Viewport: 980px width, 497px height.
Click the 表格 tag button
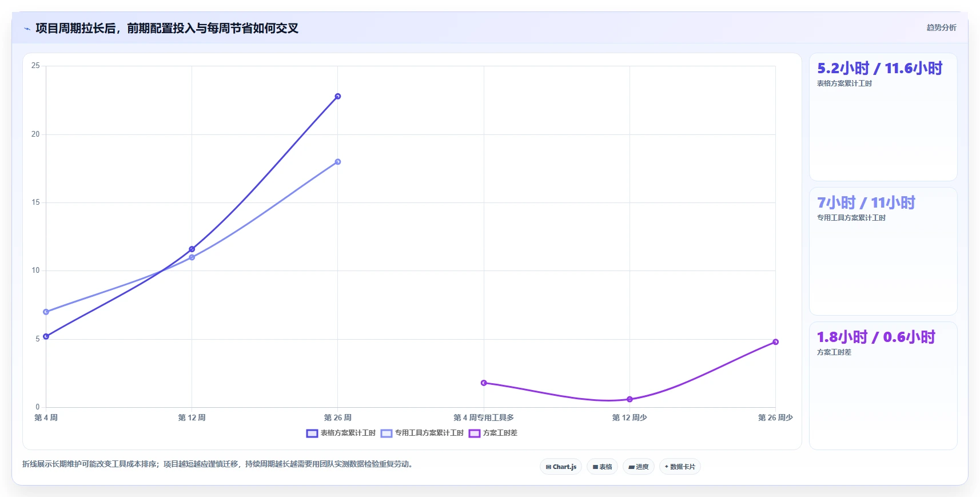pyautogui.click(x=602, y=467)
